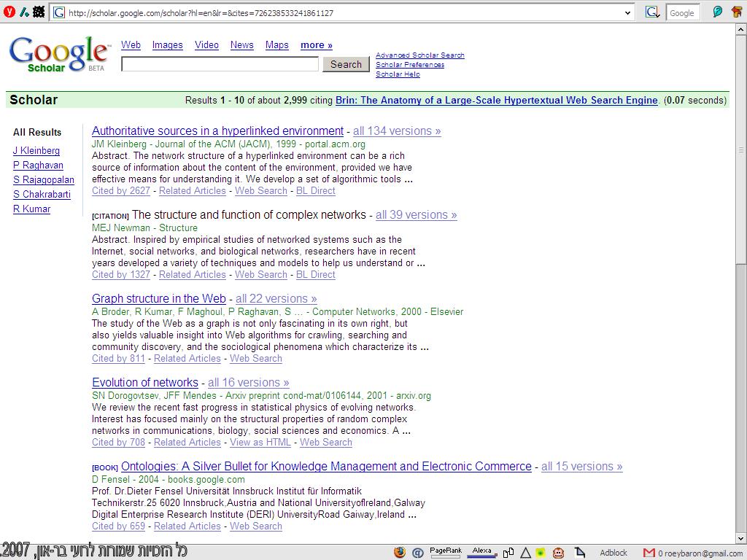Open the 'Cited by 1327' link
The height and width of the screenshot is (560, 747).
point(121,274)
